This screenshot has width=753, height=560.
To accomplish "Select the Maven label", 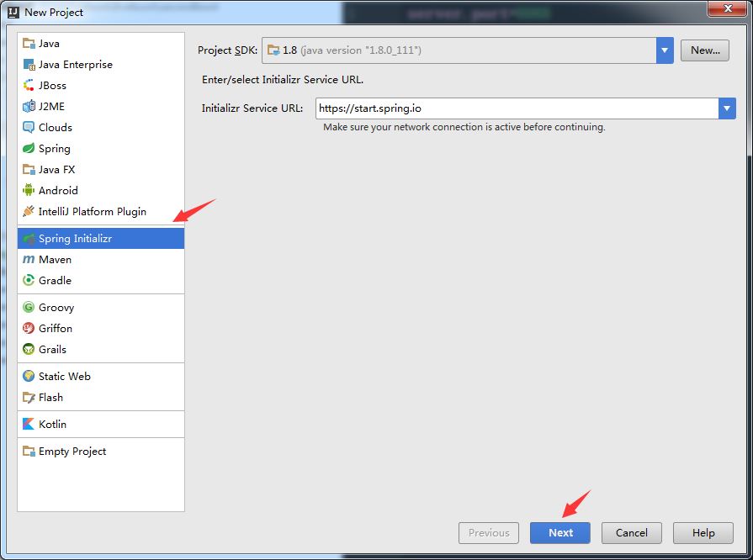I will (x=55, y=260).
